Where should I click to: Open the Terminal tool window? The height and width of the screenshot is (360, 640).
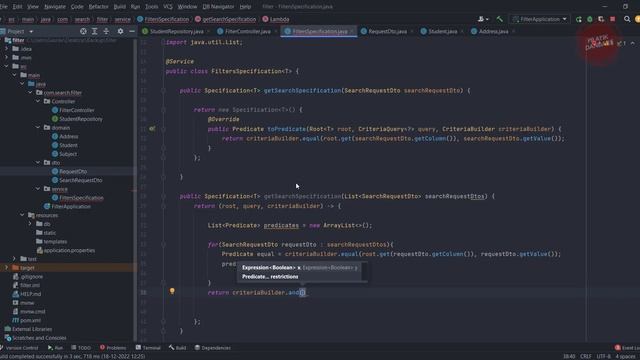[148, 348]
